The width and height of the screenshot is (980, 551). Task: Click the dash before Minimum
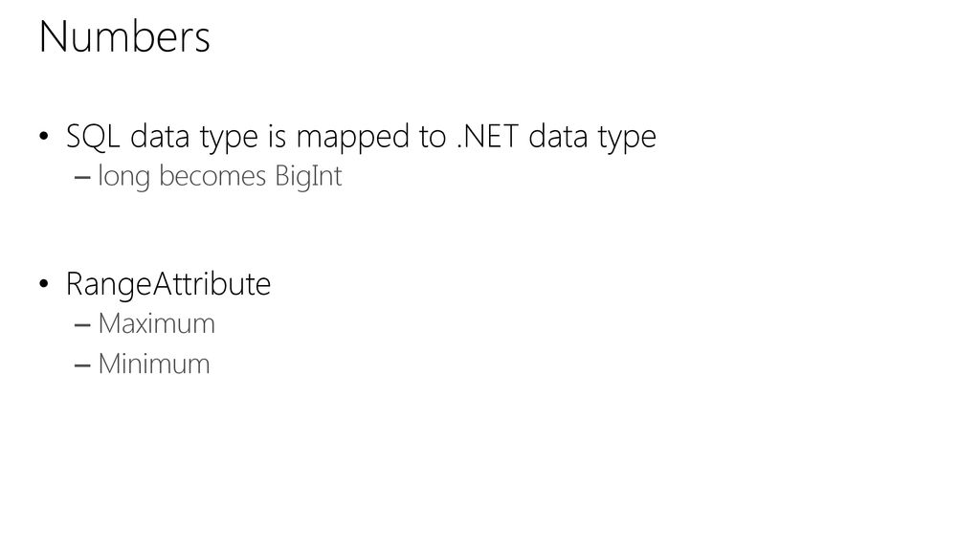click(x=82, y=365)
